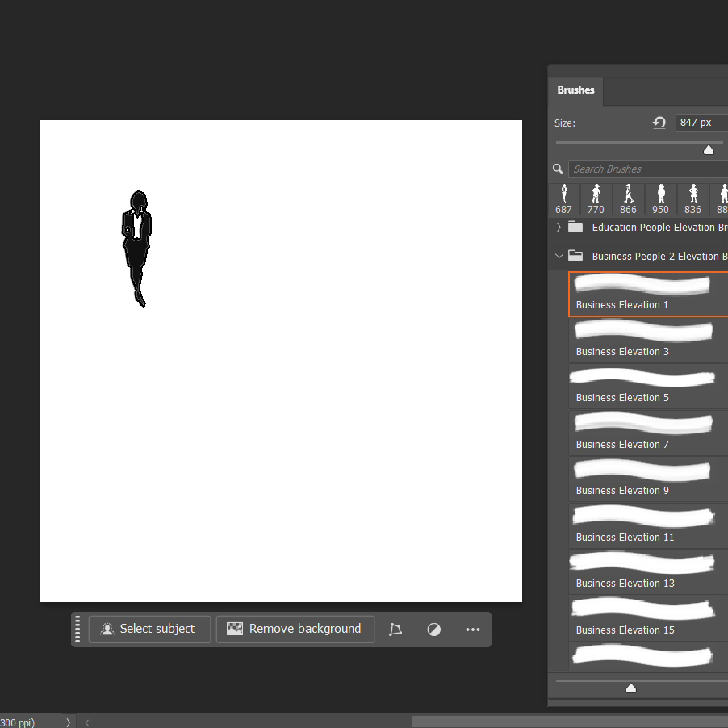728x728 pixels.
Task: Click the contextual bar drag handle
Action: [77, 630]
